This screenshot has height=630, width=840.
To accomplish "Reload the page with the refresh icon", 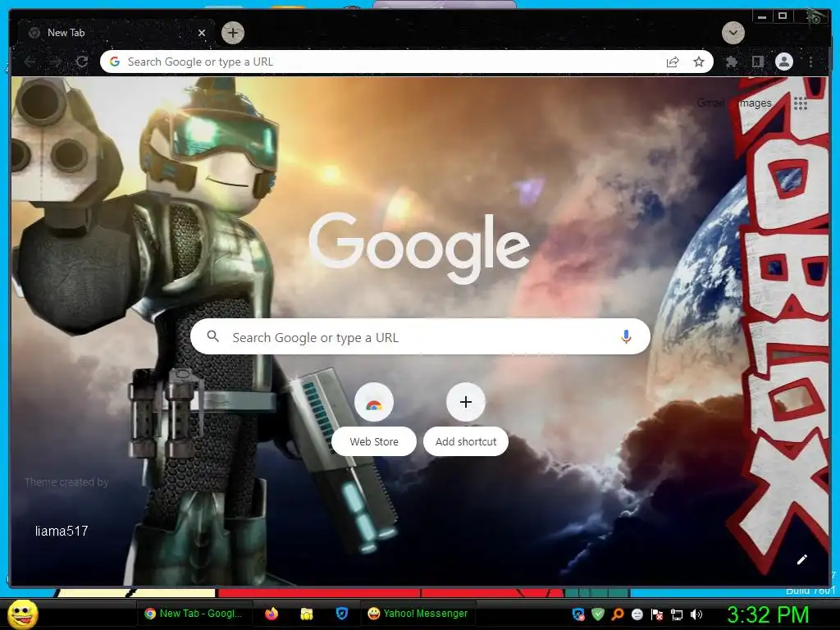I will point(82,62).
